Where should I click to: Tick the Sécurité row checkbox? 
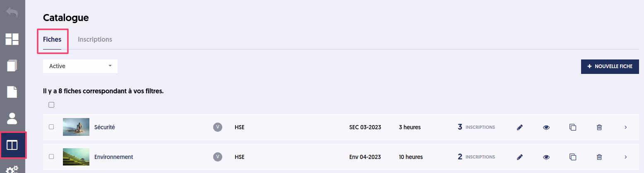(51, 127)
